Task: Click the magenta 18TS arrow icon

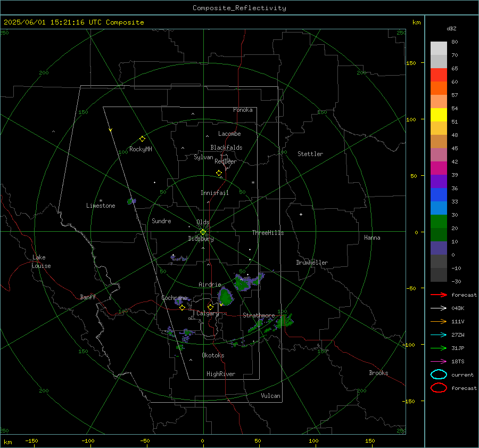Action: pyautogui.click(x=439, y=362)
